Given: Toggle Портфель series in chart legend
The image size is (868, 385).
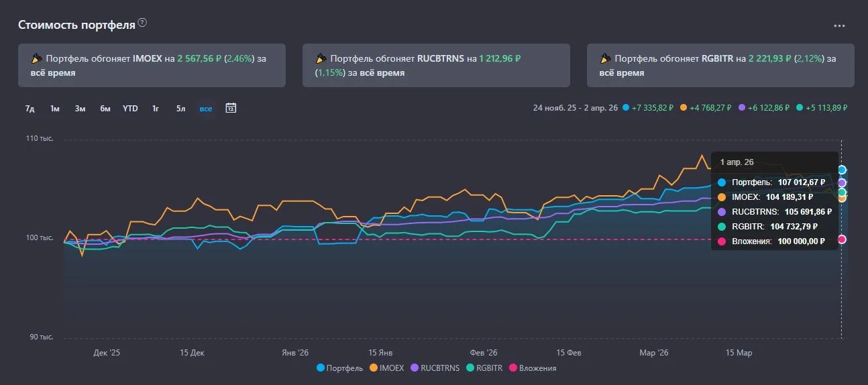Looking at the screenshot, I should [339, 368].
